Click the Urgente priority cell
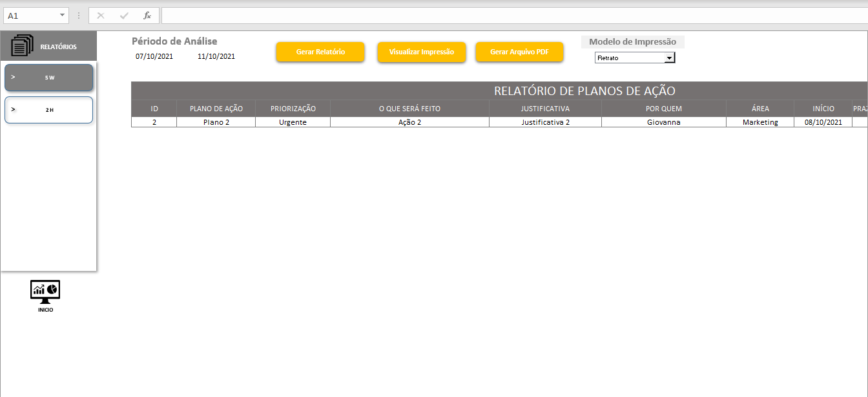The image size is (868, 397). 293,122
